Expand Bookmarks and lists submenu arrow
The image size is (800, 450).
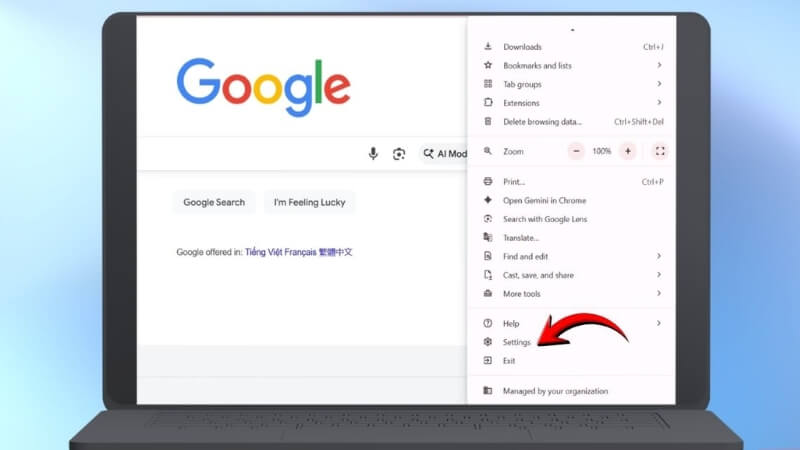point(659,65)
